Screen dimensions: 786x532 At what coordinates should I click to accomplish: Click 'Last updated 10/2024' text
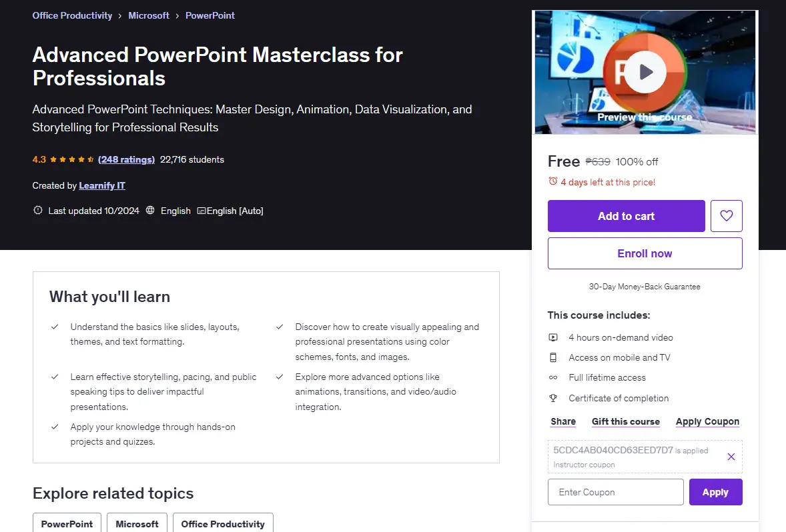click(x=93, y=211)
